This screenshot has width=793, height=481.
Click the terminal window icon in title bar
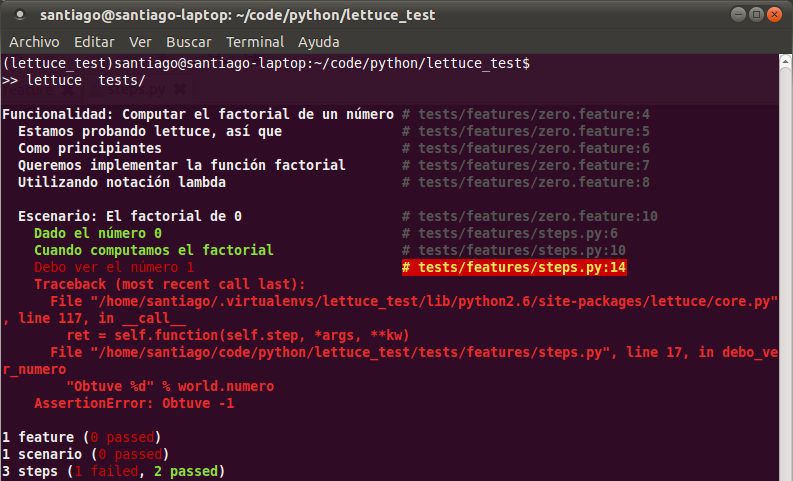pyautogui.click(x=19, y=16)
